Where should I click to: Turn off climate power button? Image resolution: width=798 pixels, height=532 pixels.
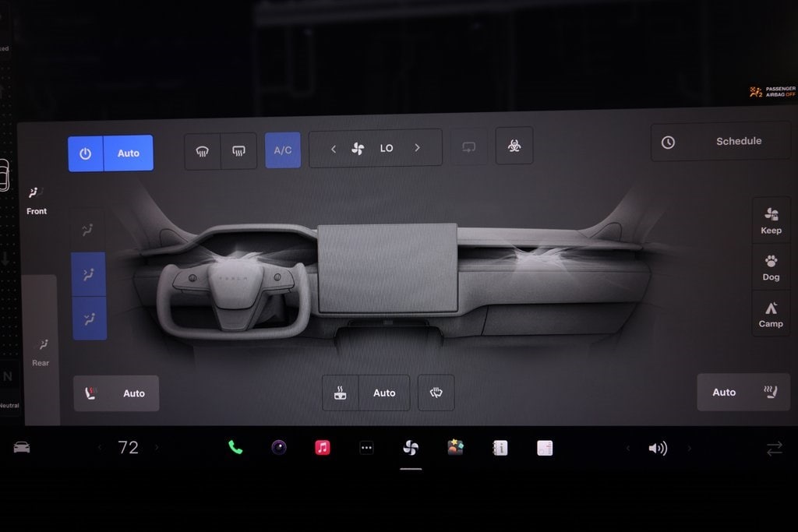[86, 153]
